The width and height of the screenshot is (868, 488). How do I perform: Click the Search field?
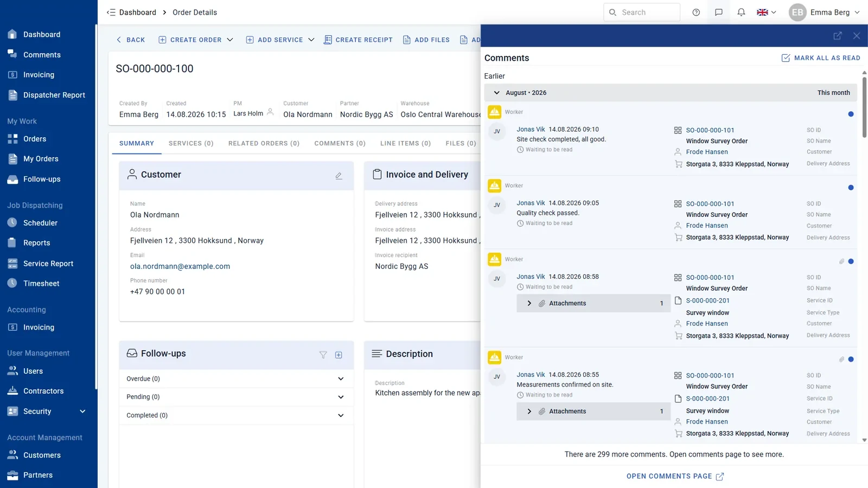coord(642,12)
